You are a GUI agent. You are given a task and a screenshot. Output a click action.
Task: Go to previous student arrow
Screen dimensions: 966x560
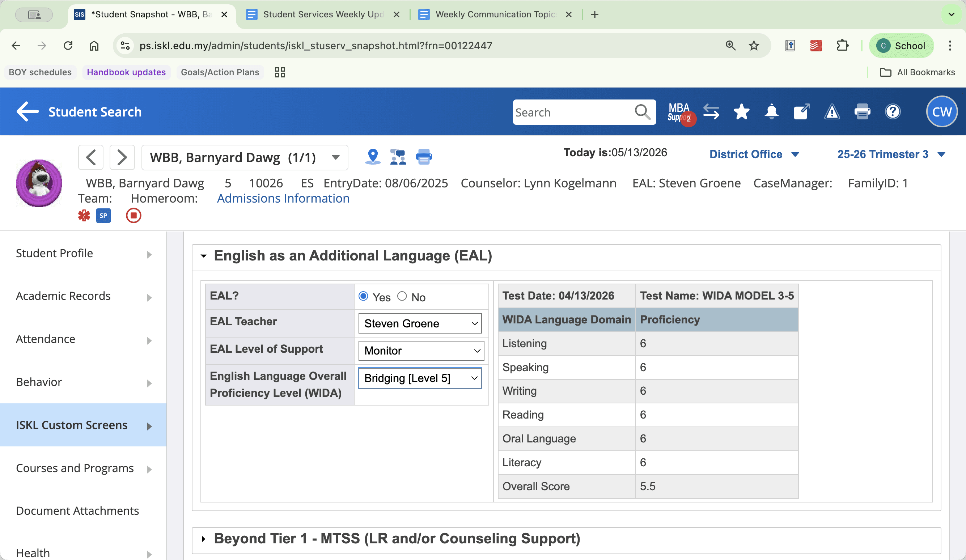point(91,157)
